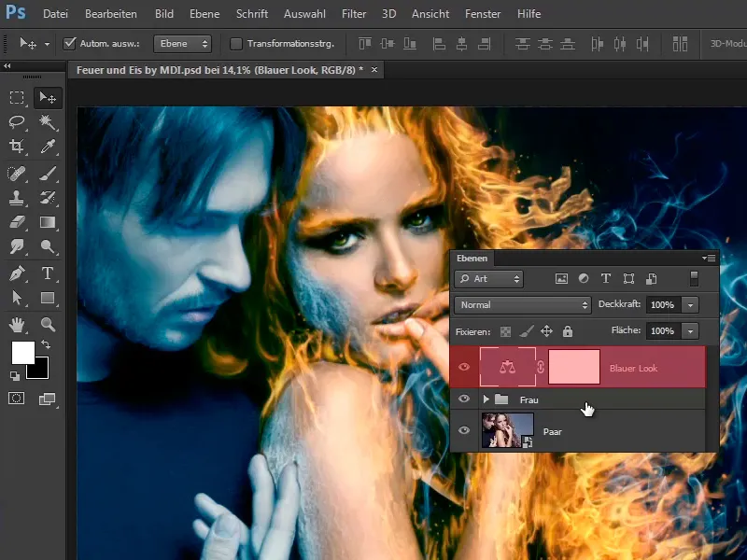Open the Normal blend mode dropdown

pos(521,304)
